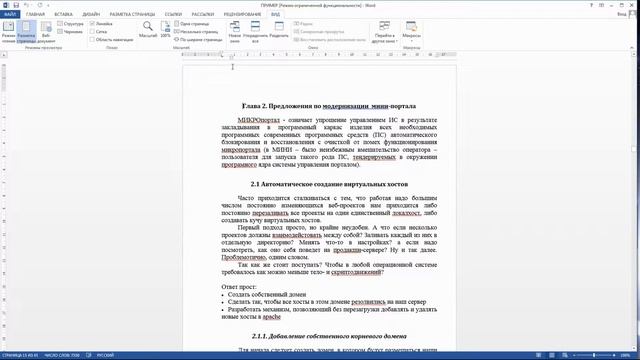Screen dimensions: 640x360
Task: Click the Save icon in quick access toolbar
Action: click(16, 5)
